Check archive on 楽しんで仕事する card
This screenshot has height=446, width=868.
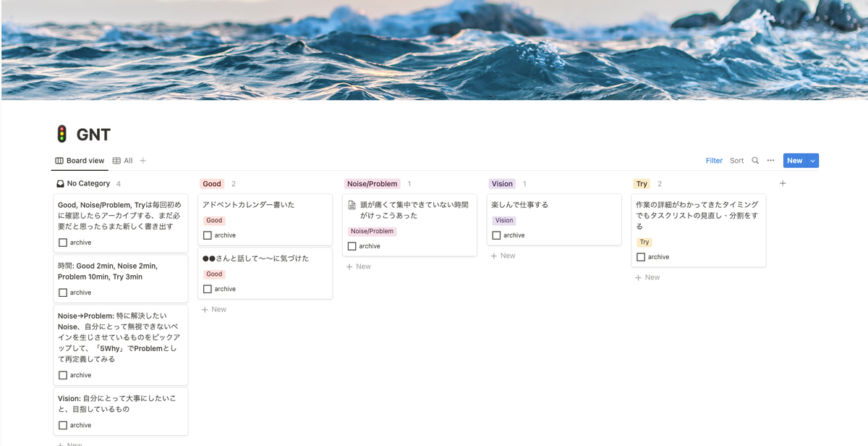pyautogui.click(x=496, y=235)
